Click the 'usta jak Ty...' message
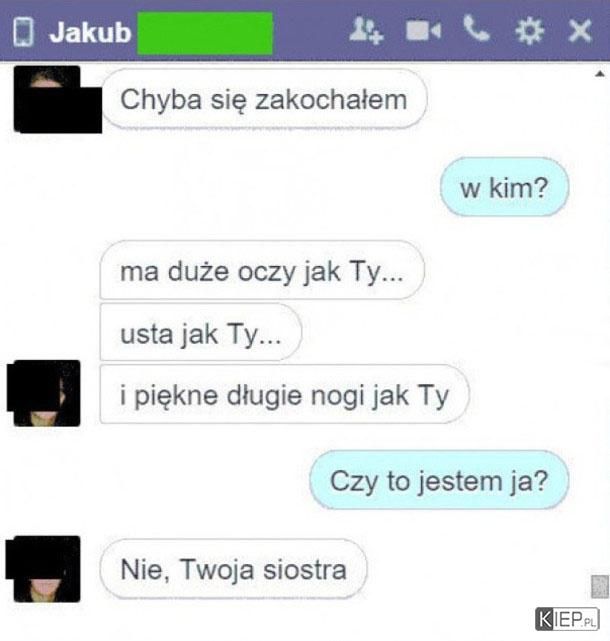Screen dimensions: 610x641 tap(200, 332)
